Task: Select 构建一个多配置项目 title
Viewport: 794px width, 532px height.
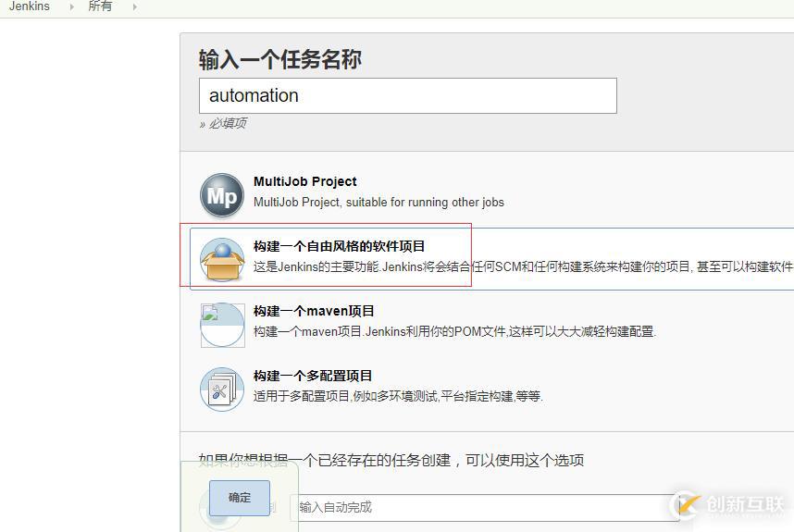Action: coord(313,376)
